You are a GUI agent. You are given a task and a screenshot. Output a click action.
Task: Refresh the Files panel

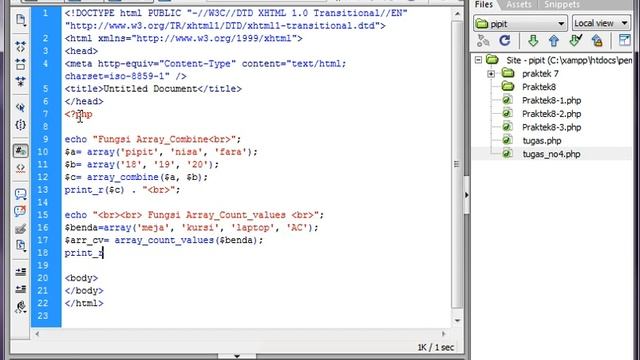[x=505, y=40]
